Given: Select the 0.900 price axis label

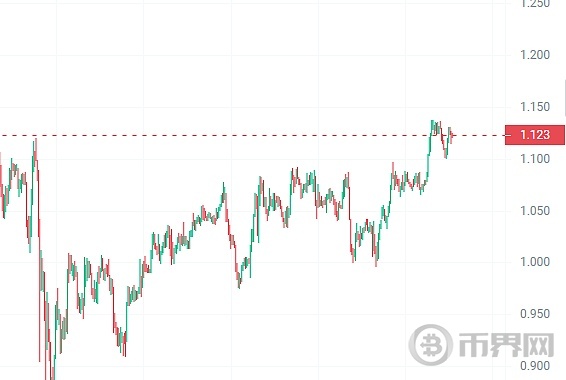Looking at the screenshot, I should (535, 366).
